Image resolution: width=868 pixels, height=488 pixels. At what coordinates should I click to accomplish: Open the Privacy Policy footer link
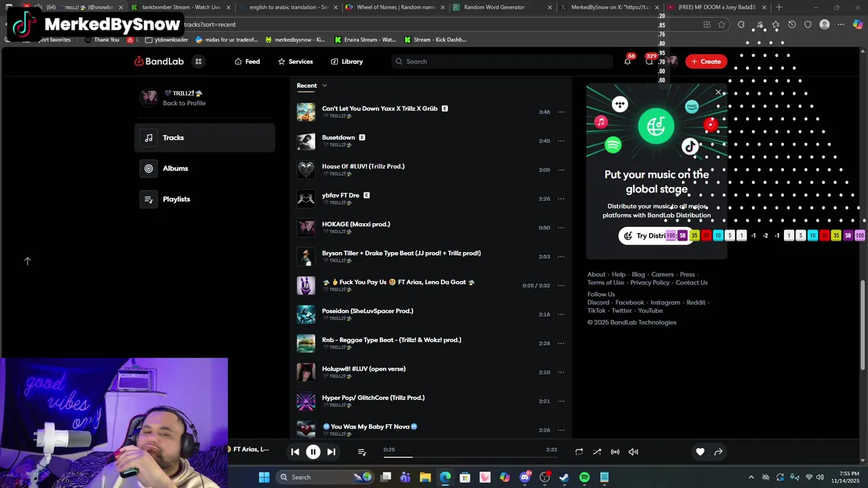(650, 283)
